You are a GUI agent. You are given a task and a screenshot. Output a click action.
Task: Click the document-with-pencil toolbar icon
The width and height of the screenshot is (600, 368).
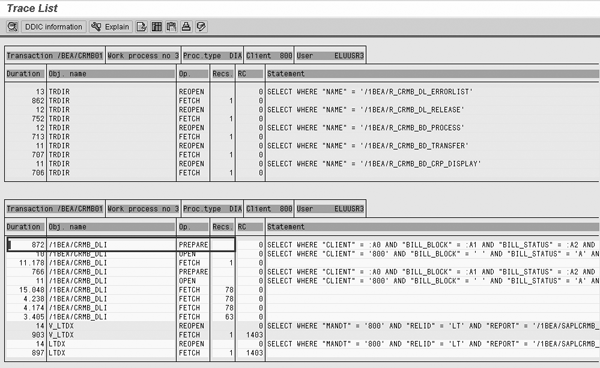[x=142, y=27]
